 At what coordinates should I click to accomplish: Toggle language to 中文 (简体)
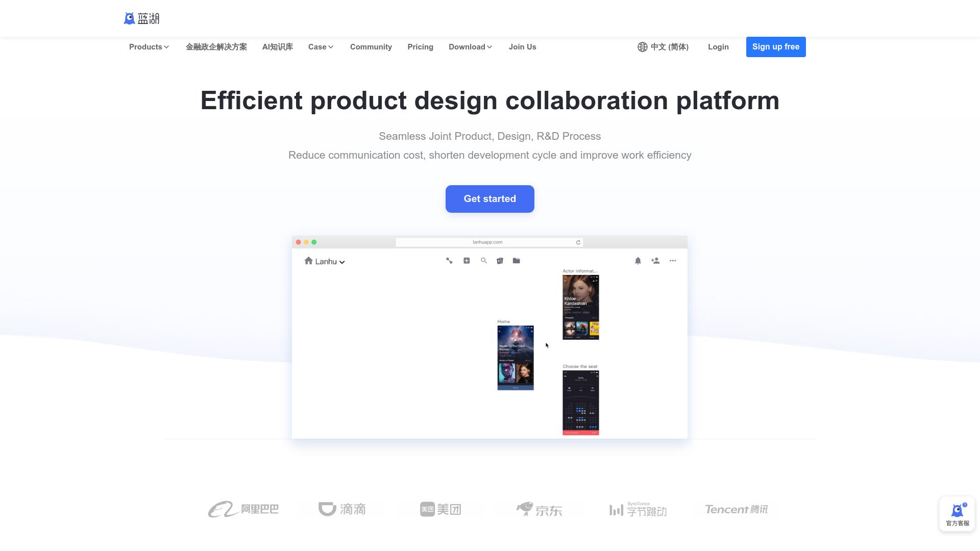(663, 46)
